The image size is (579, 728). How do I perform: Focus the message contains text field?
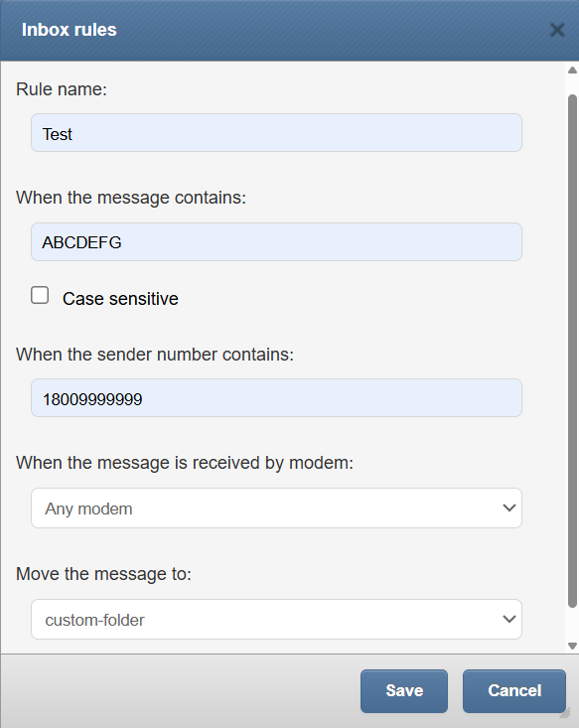click(276, 242)
